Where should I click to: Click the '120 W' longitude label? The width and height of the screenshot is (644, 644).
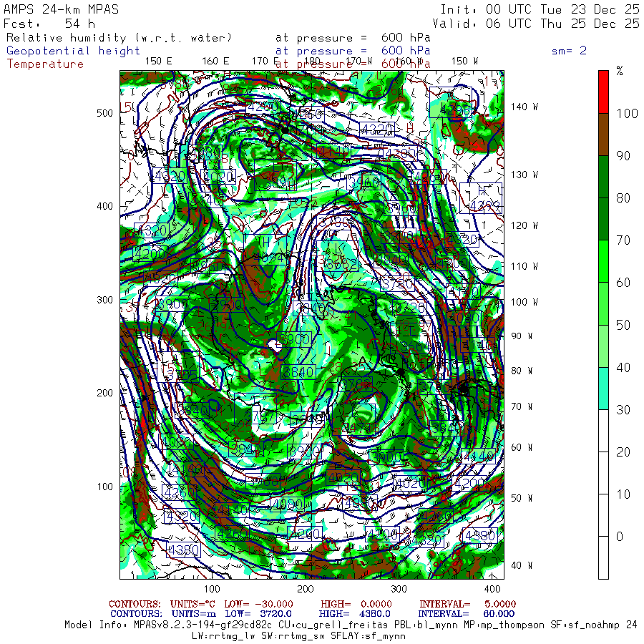coord(525,225)
